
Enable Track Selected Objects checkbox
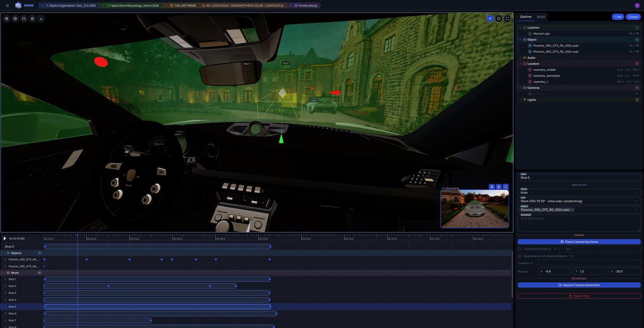pos(520,249)
